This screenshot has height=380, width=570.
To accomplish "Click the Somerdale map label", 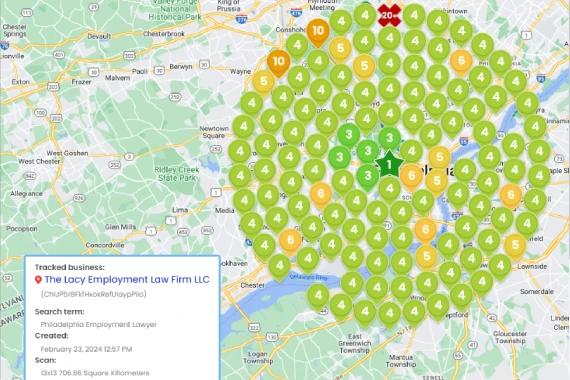I will pyautogui.click(x=537, y=292).
